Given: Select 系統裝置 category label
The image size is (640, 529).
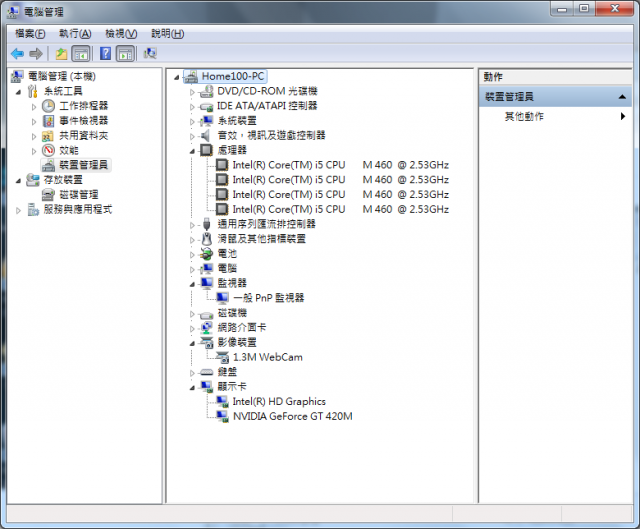Looking at the screenshot, I should point(237,121).
